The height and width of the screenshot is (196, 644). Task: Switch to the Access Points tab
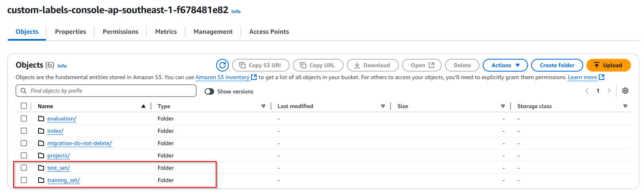[x=269, y=32]
